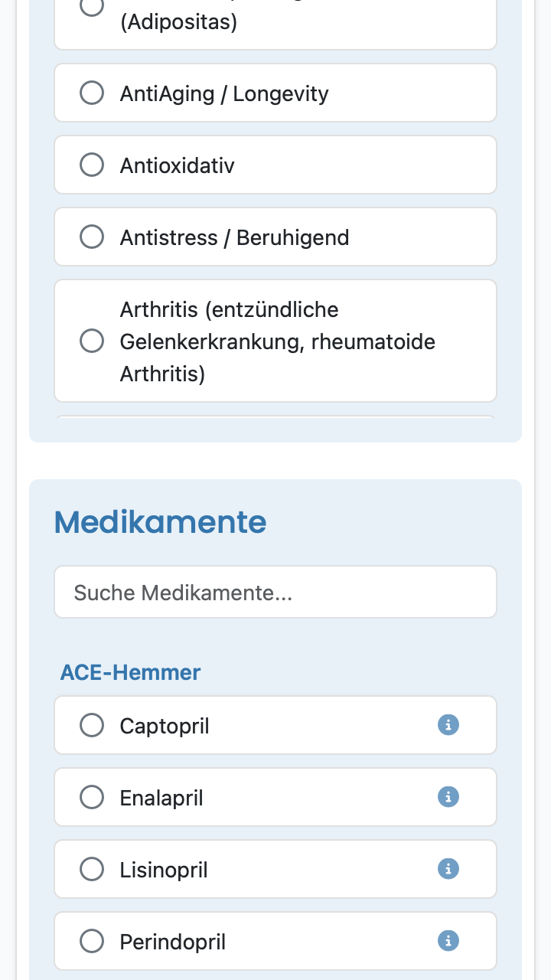This screenshot has height=980, width=551.
Task: Select the AntiAging / Longevity radio button
Action: (x=92, y=93)
